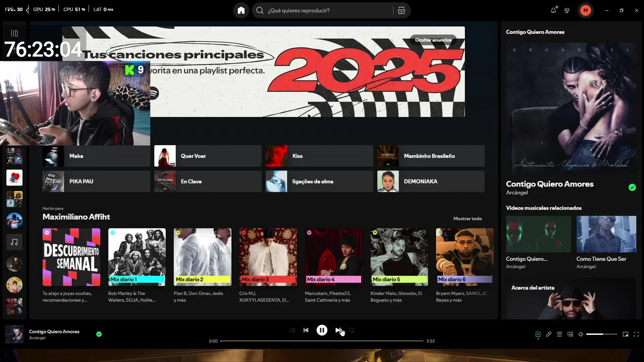Open album art thumbnail in bottom player bar
644x362 pixels.
point(14,334)
